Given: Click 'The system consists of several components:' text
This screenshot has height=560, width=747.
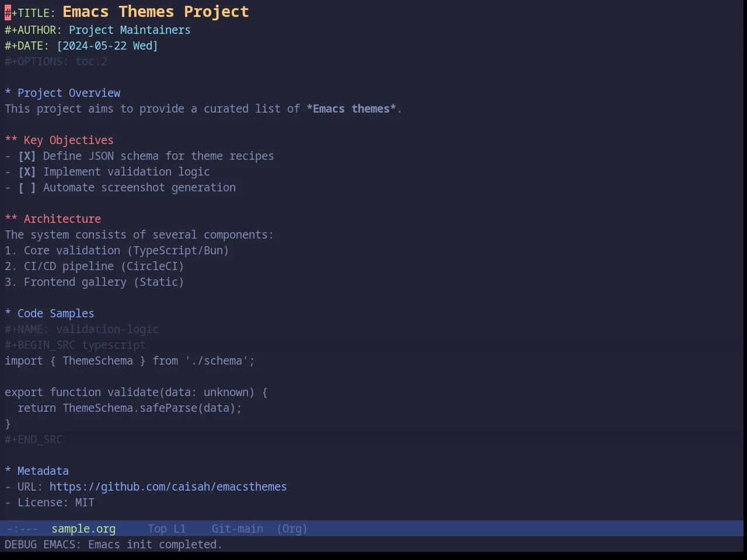Looking at the screenshot, I should (139, 235).
